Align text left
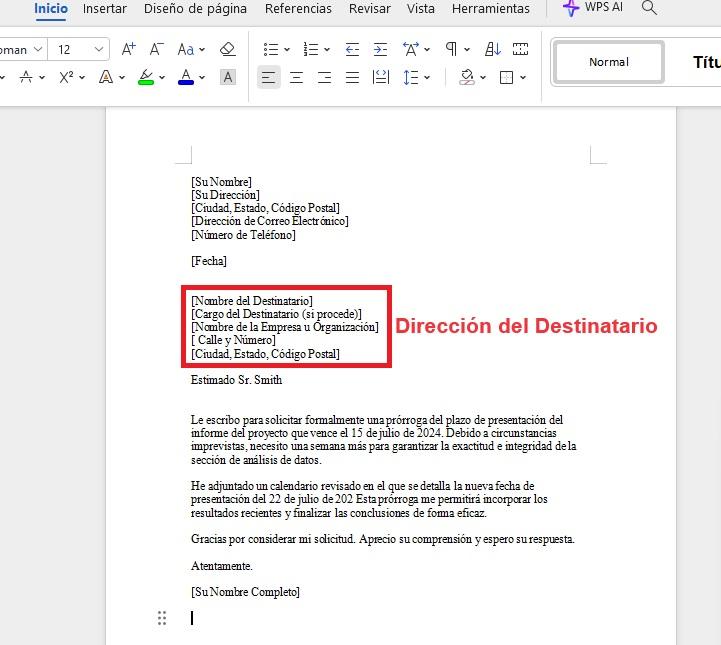Viewport: 721px width, 645px height. click(x=269, y=77)
